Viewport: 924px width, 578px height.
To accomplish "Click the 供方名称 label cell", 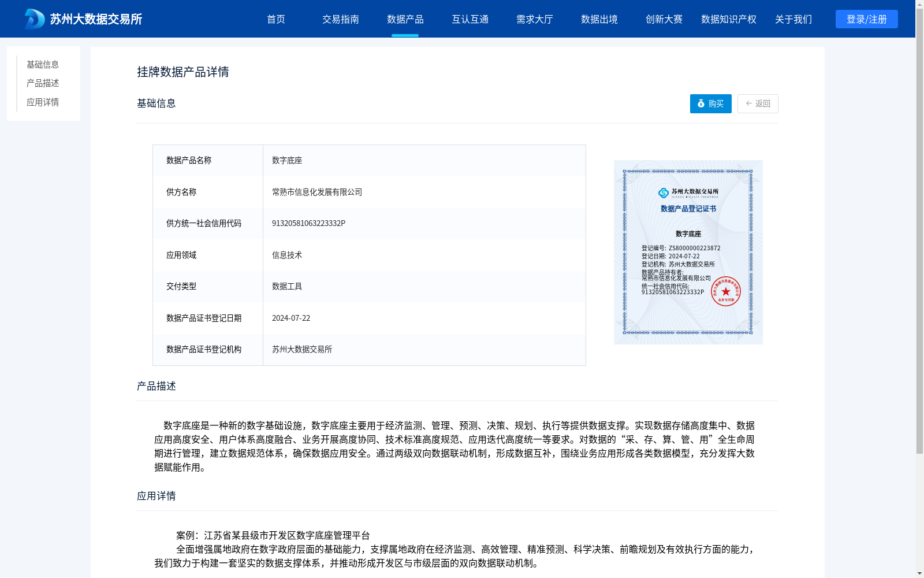I will pyautogui.click(x=208, y=192).
